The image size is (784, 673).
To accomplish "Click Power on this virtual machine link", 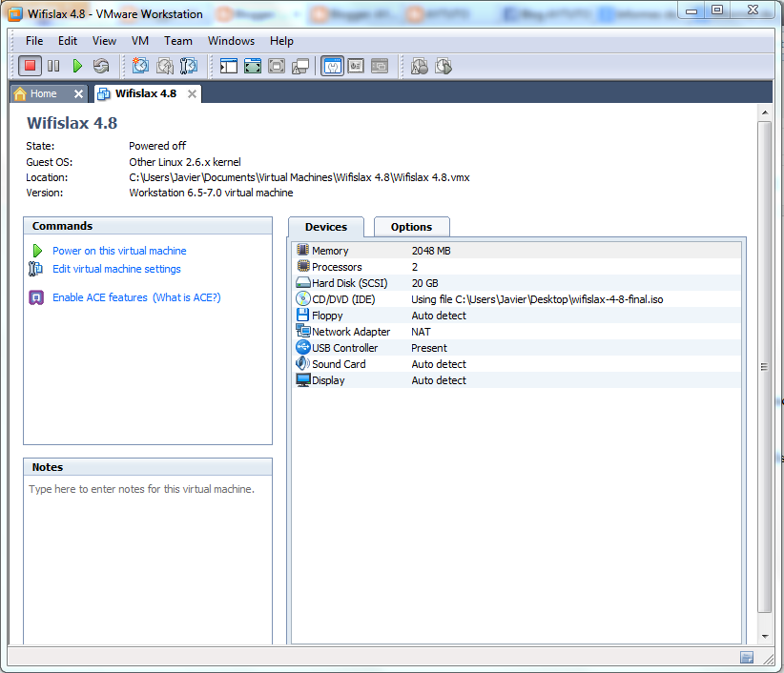I will coord(119,251).
